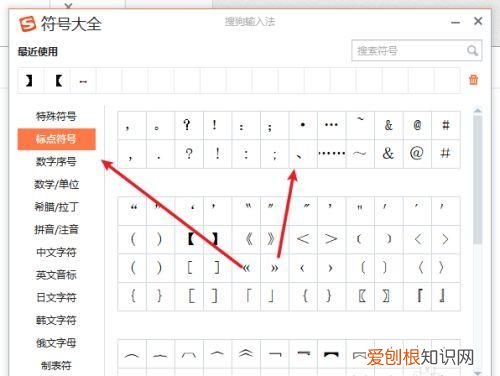The width and height of the screenshot is (500, 376).
Task: Insert the vertical black lenticular ︻ symbol
Action: tap(331, 354)
